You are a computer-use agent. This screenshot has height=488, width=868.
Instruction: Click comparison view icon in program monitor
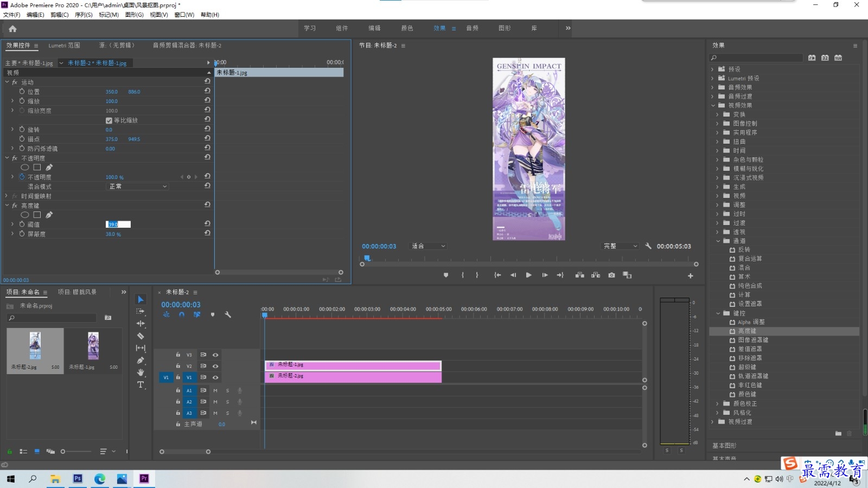[x=627, y=275]
